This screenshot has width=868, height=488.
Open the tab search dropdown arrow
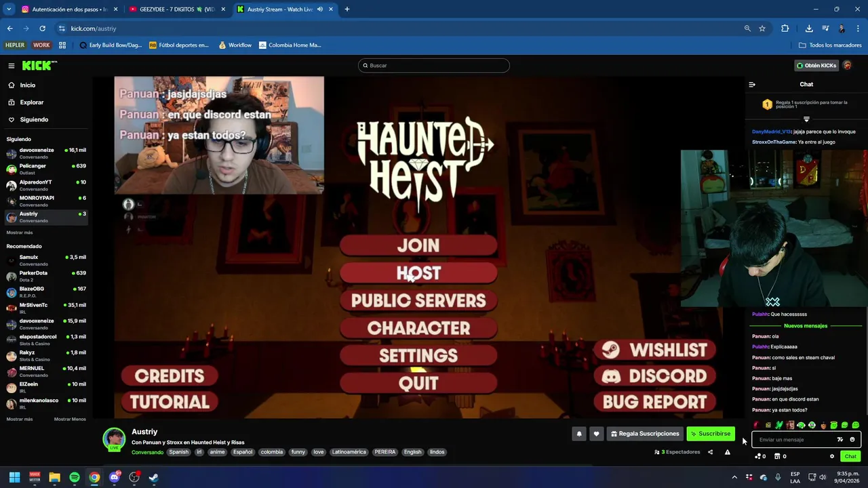point(9,9)
